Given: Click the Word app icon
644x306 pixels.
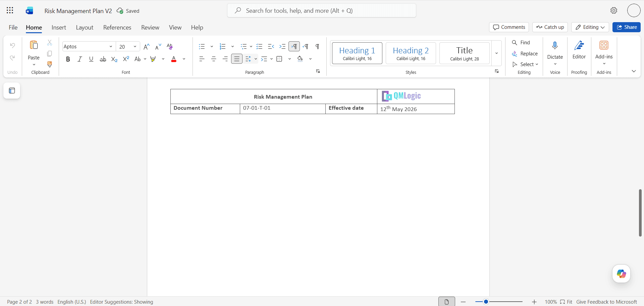Looking at the screenshot, I should click(x=30, y=11).
